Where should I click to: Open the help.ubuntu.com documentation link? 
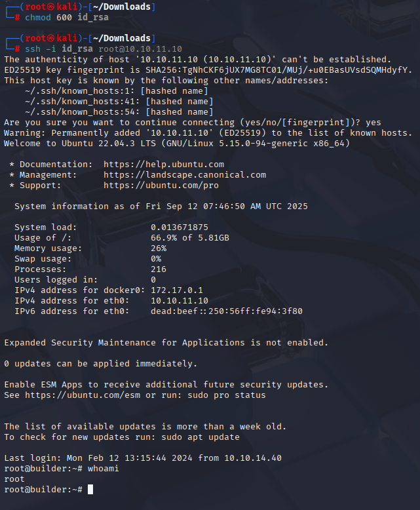coord(164,165)
